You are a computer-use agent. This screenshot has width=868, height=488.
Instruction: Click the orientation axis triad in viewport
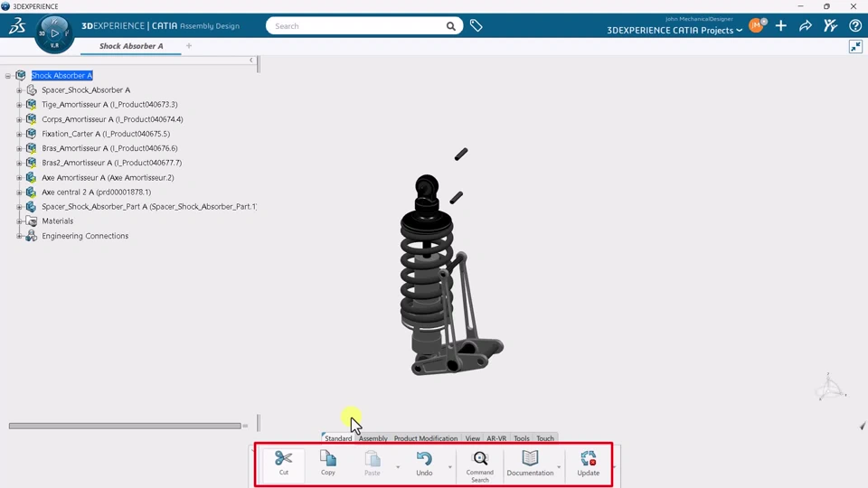[831, 387]
